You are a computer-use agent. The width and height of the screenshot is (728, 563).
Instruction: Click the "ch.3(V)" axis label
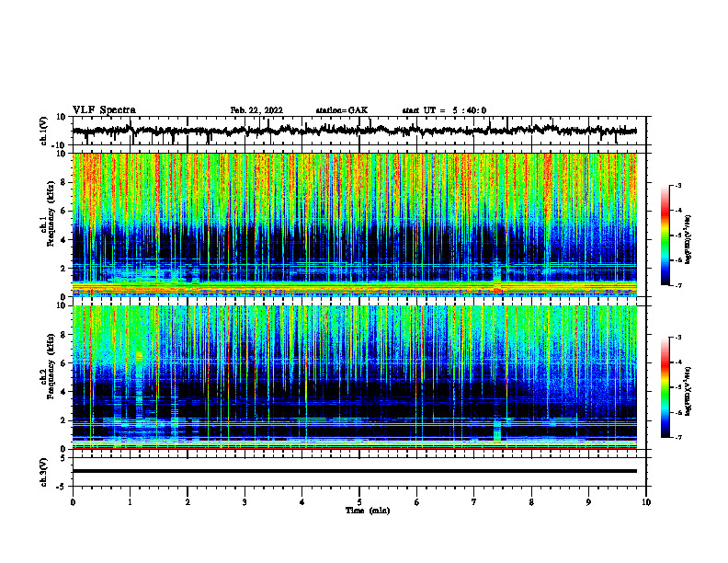(44, 472)
